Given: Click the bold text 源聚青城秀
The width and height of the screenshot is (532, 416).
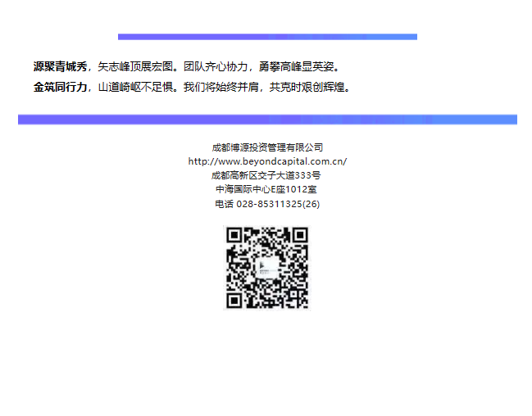Looking at the screenshot, I should (59, 67).
